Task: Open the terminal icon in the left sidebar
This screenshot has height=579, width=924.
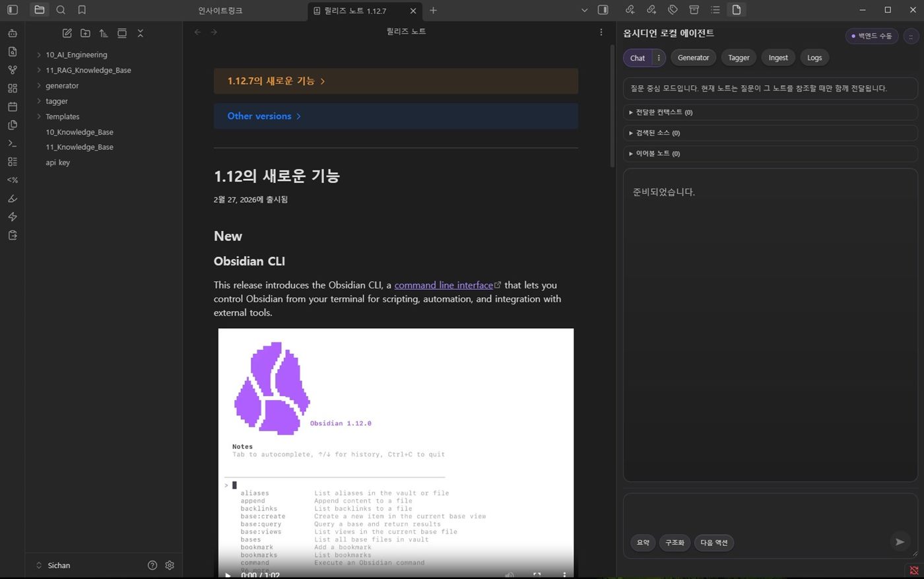Action: 12,143
